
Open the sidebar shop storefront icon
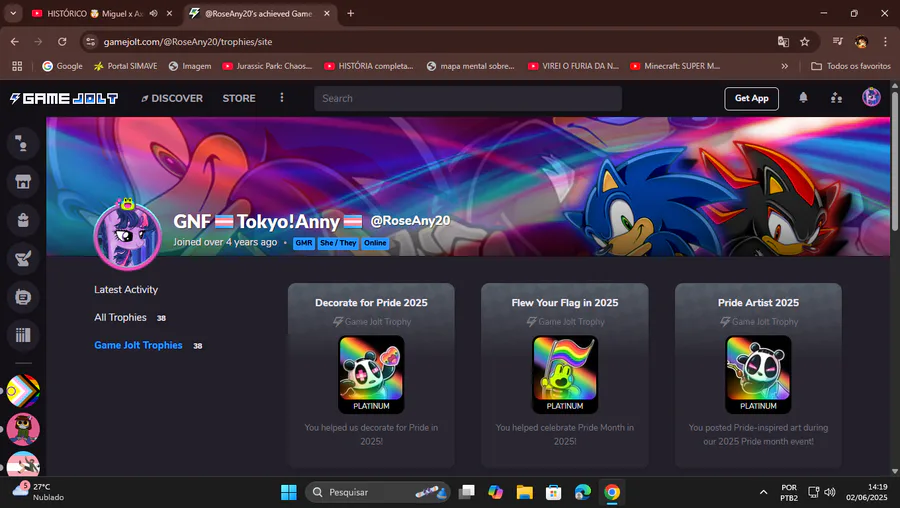pyautogui.click(x=23, y=182)
